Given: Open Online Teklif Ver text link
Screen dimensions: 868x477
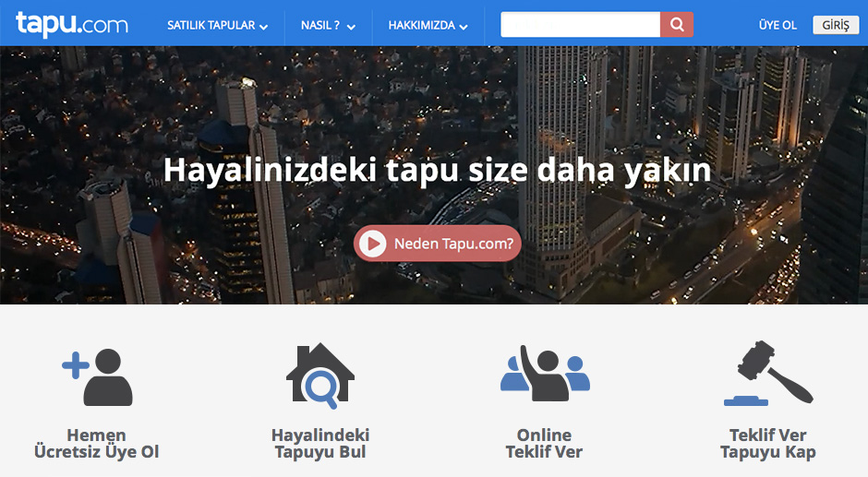Looking at the screenshot, I should point(544,443).
